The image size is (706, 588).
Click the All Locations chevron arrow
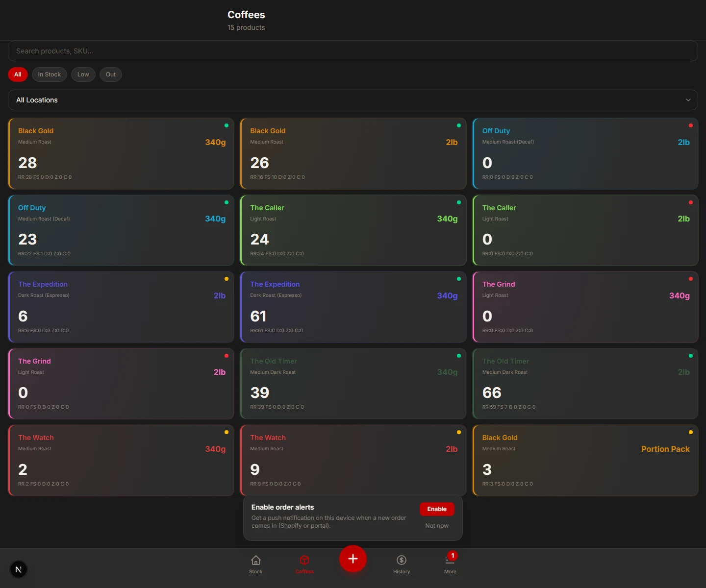(688, 100)
